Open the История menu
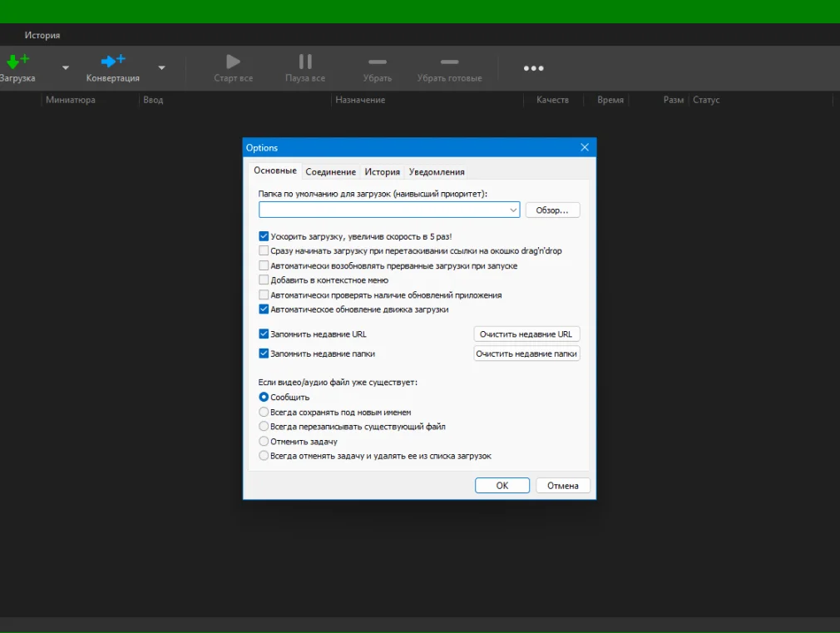840x633 pixels. [x=42, y=36]
